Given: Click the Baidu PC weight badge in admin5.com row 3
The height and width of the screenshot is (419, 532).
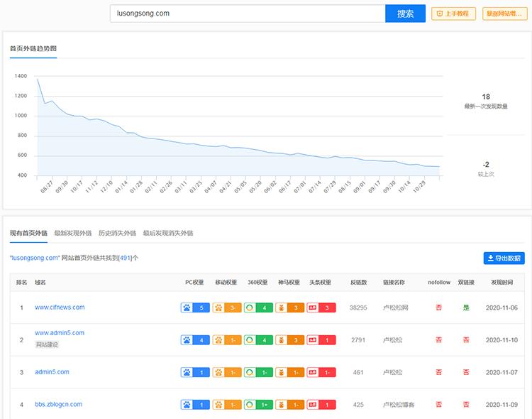Looking at the screenshot, I should tap(195, 372).
